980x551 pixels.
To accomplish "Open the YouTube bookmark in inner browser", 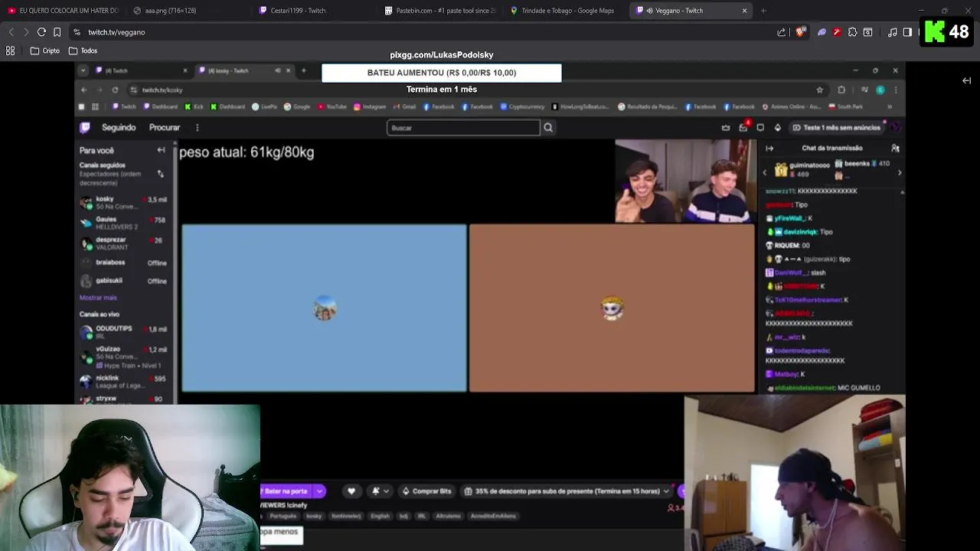I will click(x=332, y=106).
